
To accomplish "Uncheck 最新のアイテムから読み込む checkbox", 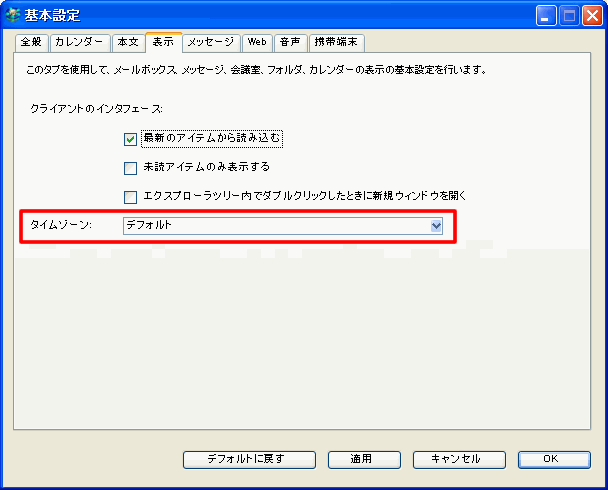I will tap(130, 139).
